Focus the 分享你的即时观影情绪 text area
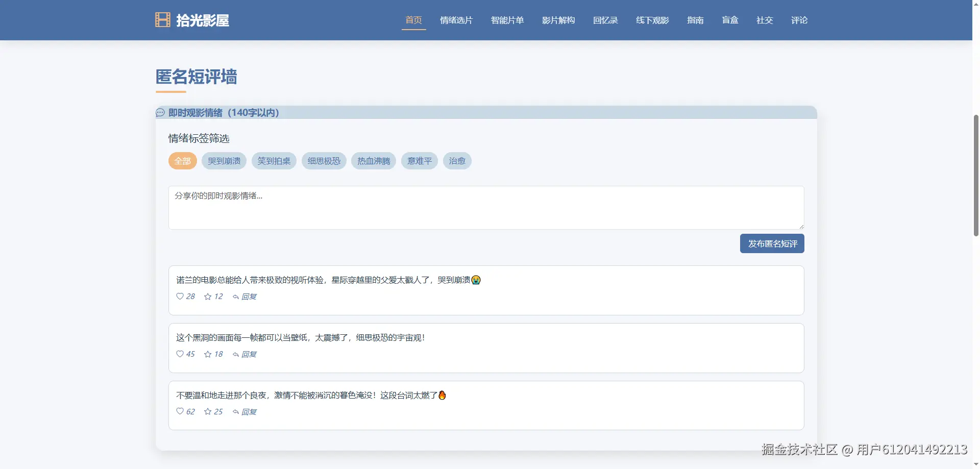 (486, 208)
